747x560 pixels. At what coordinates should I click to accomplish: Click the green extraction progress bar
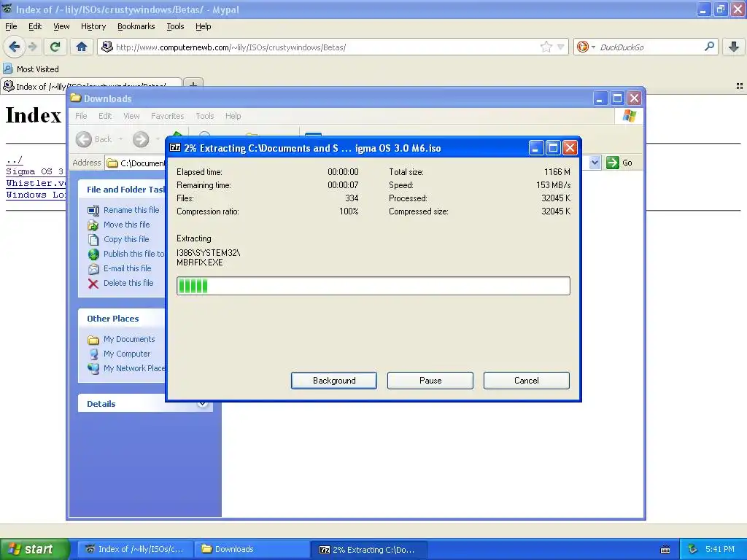(x=373, y=286)
